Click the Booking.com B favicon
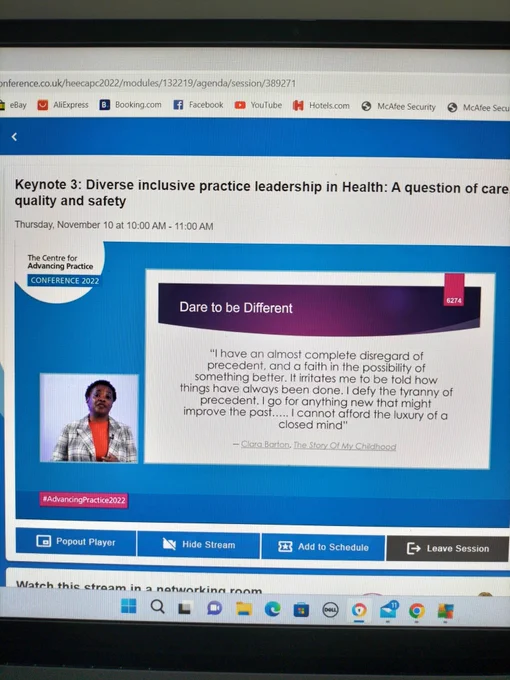This screenshot has width=510, height=680. (105, 105)
